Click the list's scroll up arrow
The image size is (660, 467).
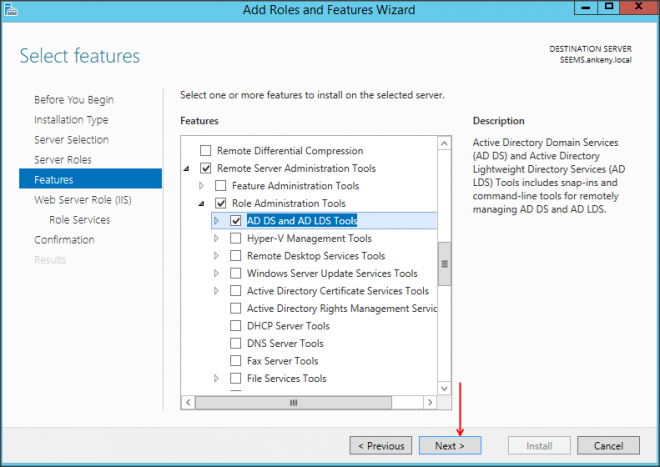(444, 143)
